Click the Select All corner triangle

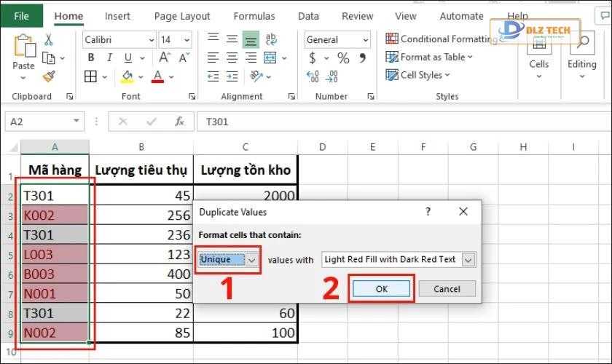pyautogui.click(x=14, y=148)
